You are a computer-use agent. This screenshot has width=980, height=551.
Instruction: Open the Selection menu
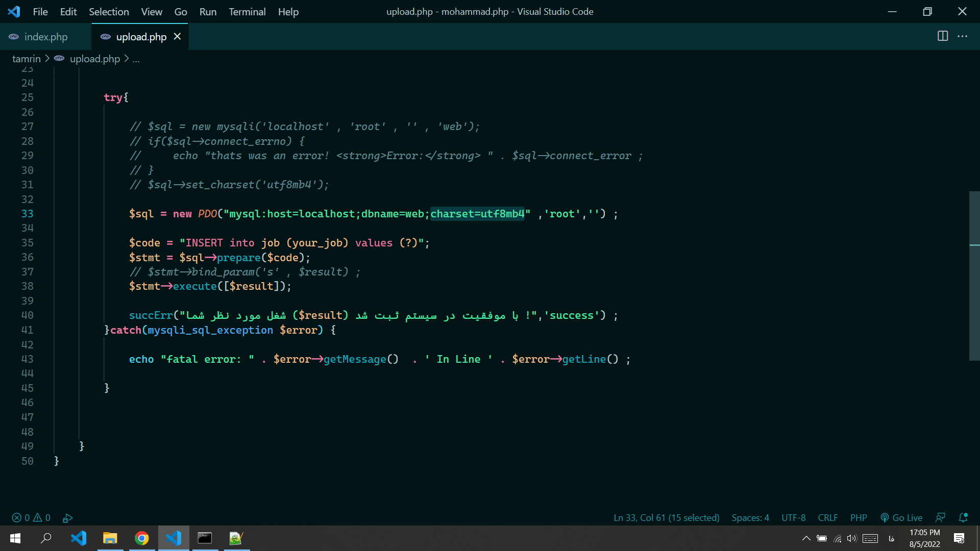[109, 12]
